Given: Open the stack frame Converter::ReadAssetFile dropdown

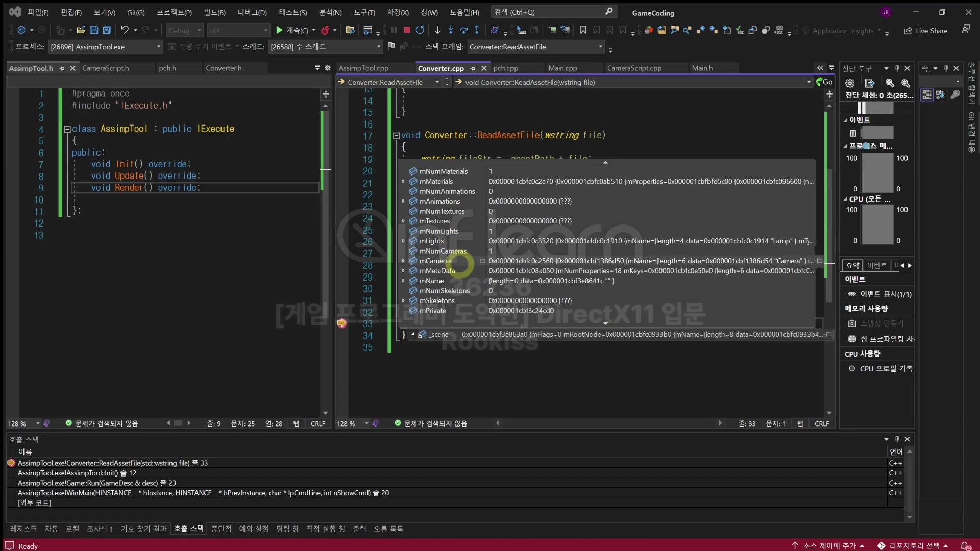Looking at the screenshot, I should tap(600, 47).
